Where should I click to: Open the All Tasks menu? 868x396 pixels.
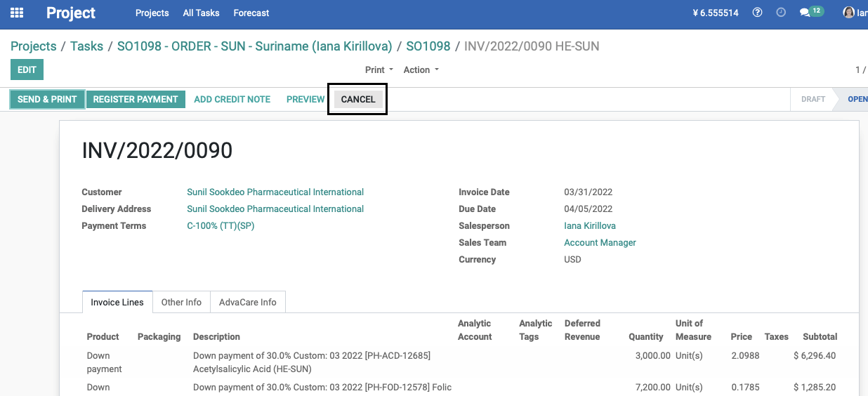[201, 13]
